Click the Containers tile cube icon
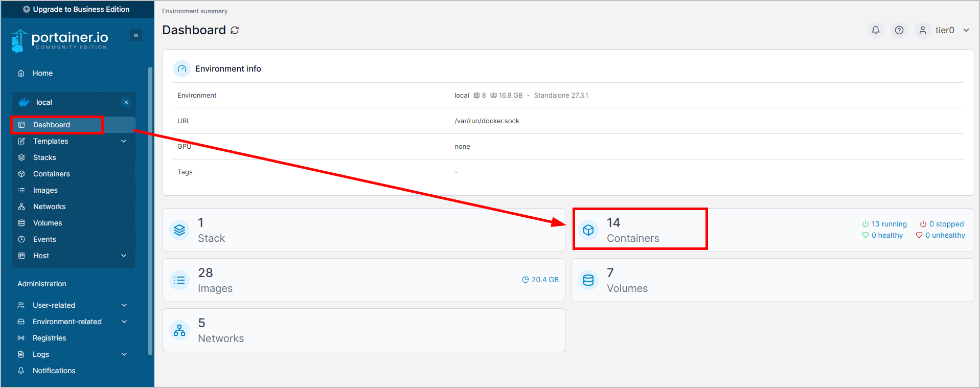 588,230
